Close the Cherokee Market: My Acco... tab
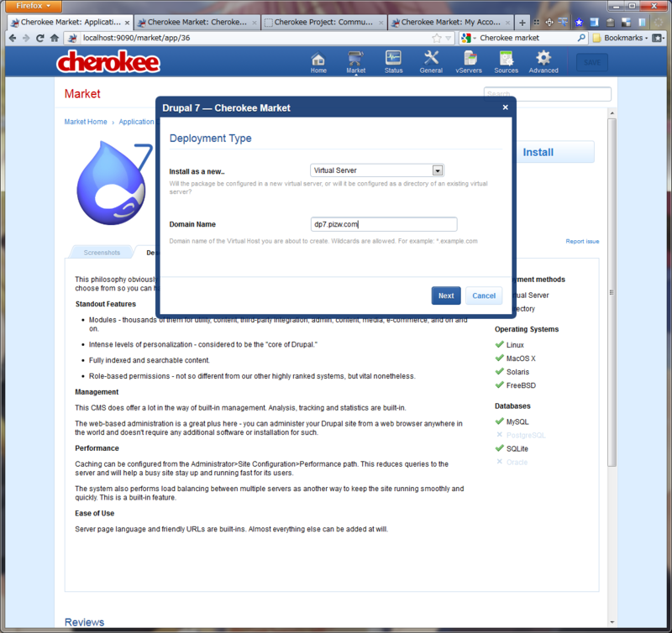The height and width of the screenshot is (633, 672). [507, 23]
